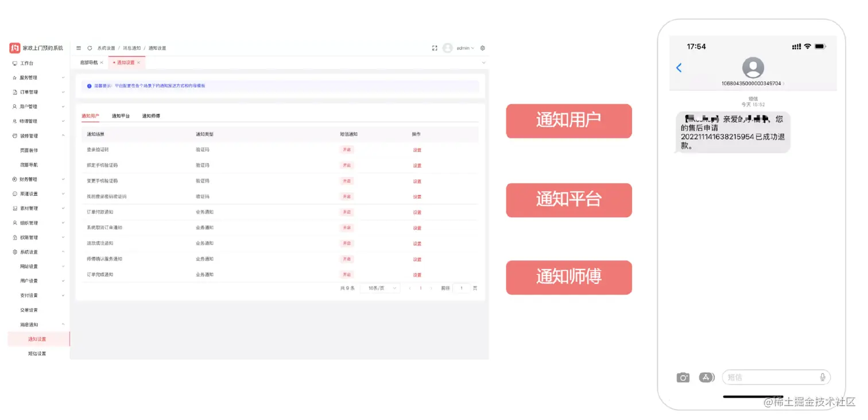Image resolution: width=868 pixels, height=420 pixels.
Task: Tap the microphone icon in 短信 field
Action: click(823, 377)
